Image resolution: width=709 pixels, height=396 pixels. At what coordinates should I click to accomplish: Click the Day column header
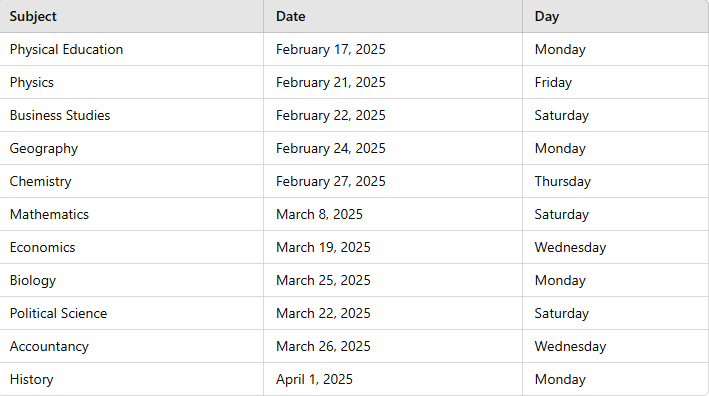[616, 16]
